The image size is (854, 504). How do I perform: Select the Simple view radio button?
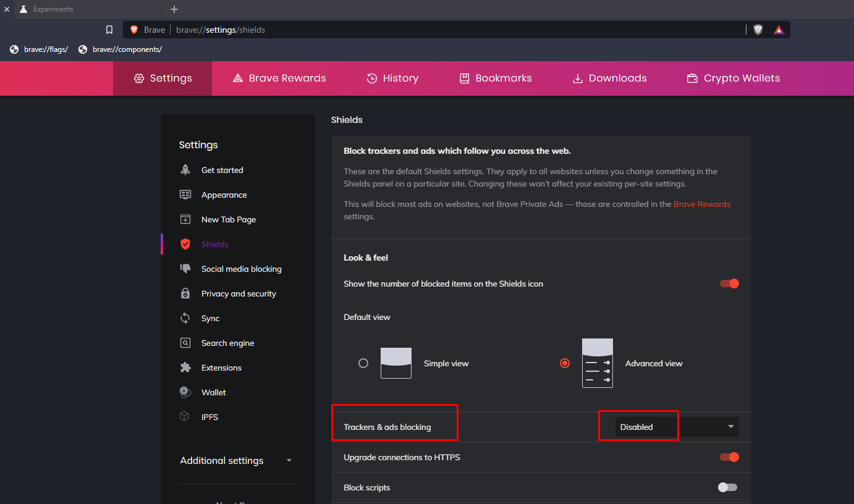363,363
